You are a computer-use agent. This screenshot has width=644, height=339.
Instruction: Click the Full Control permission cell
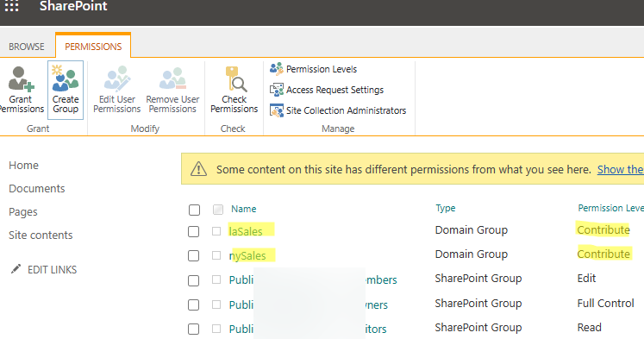point(605,304)
